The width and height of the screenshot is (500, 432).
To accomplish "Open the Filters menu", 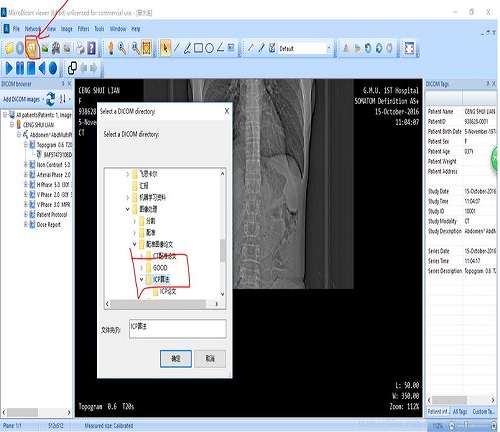I will (83, 29).
